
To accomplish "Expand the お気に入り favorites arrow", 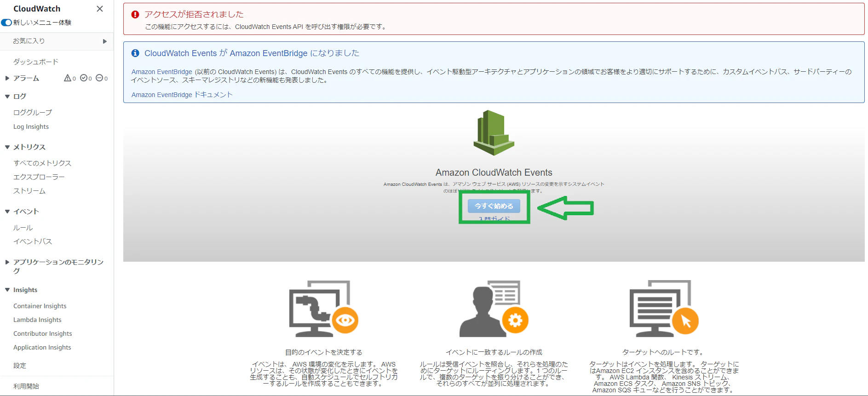I will pyautogui.click(x=105, y=41).
